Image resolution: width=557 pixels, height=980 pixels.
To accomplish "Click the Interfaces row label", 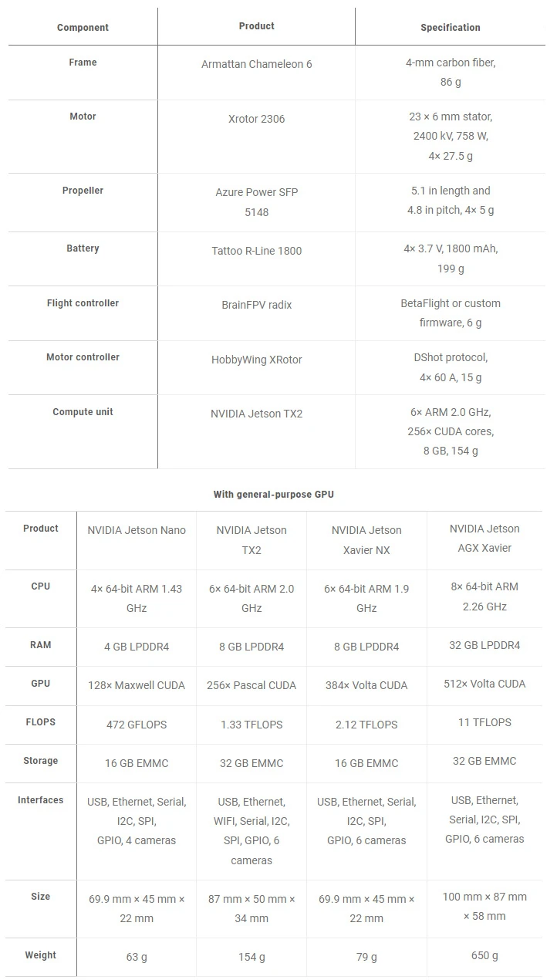I will (x=41, y=800).
